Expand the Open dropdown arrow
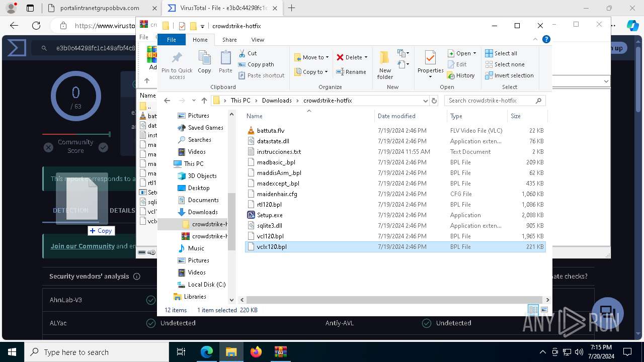The image size is (644, 362). 474,53
